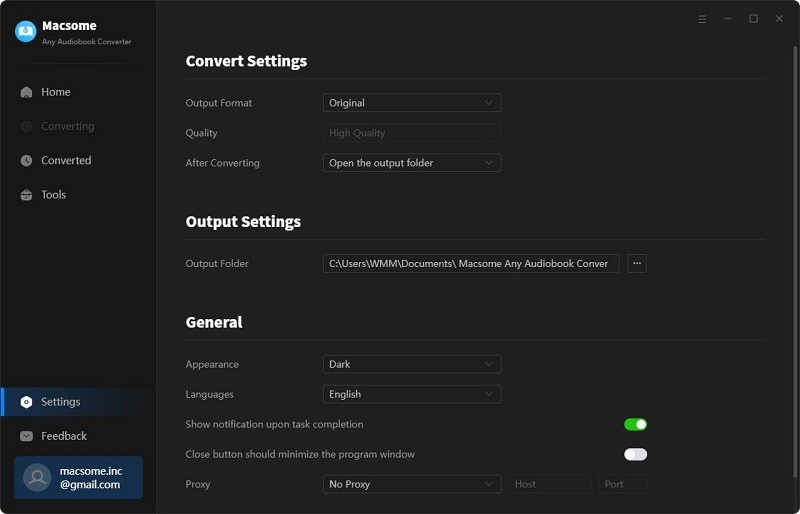
Task: Maximize the Macsome window
Action: tap(753, 19)
